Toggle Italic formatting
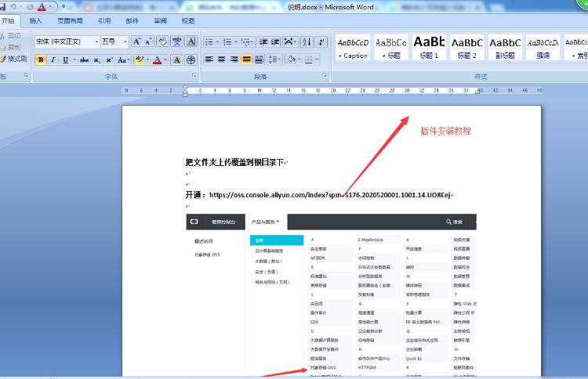 [53, 60]
